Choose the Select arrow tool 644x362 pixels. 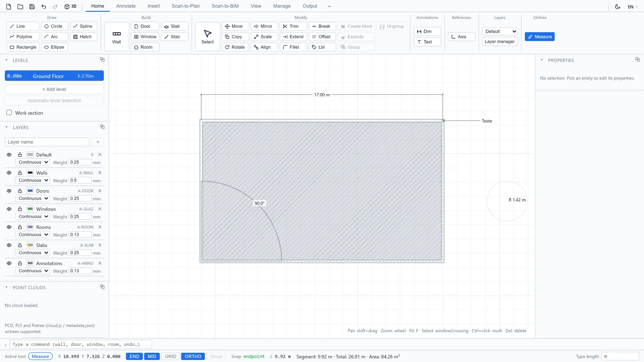tap(208, 37)
